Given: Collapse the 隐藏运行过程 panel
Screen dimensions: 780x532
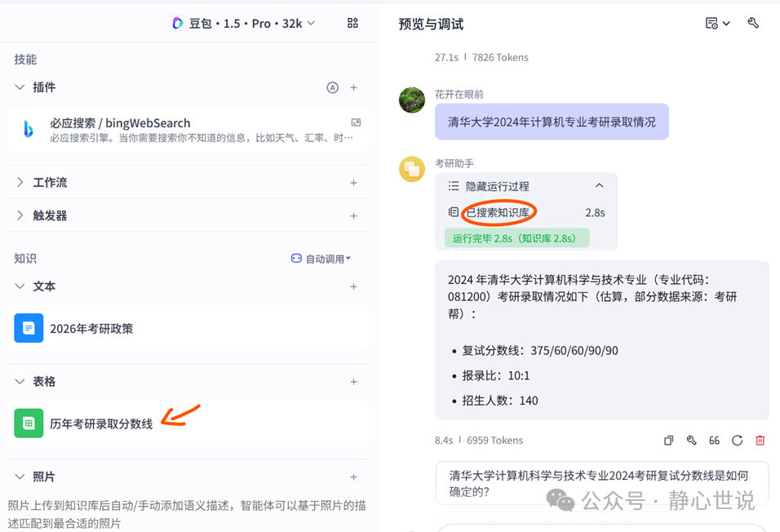Looking at the screenshot, I should pyautogui.click(x=600, y=185).
